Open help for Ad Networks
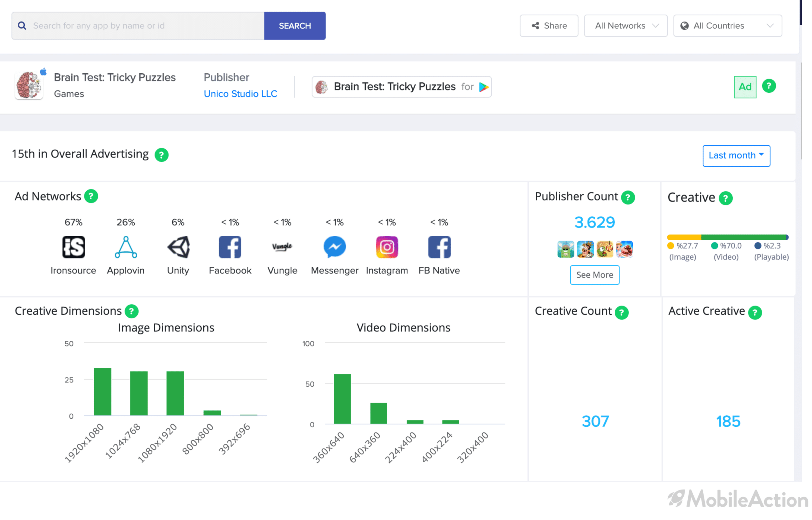812x520 pixels. (91, 196)
